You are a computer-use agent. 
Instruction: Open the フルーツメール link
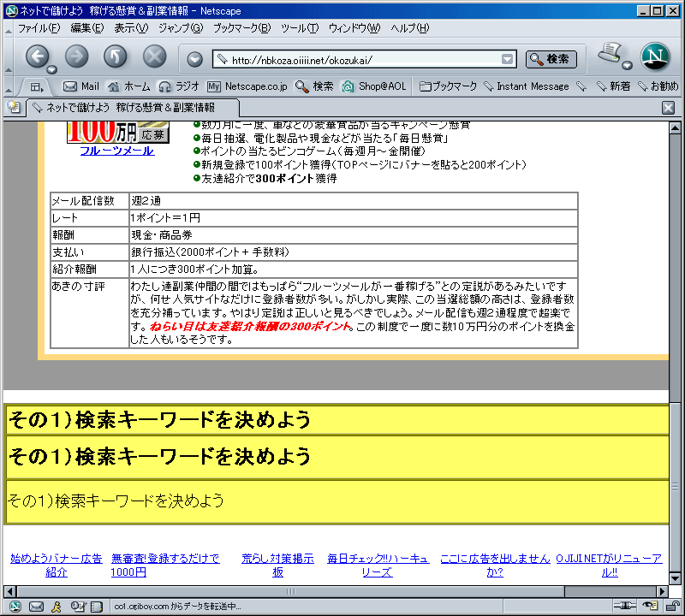117,151
